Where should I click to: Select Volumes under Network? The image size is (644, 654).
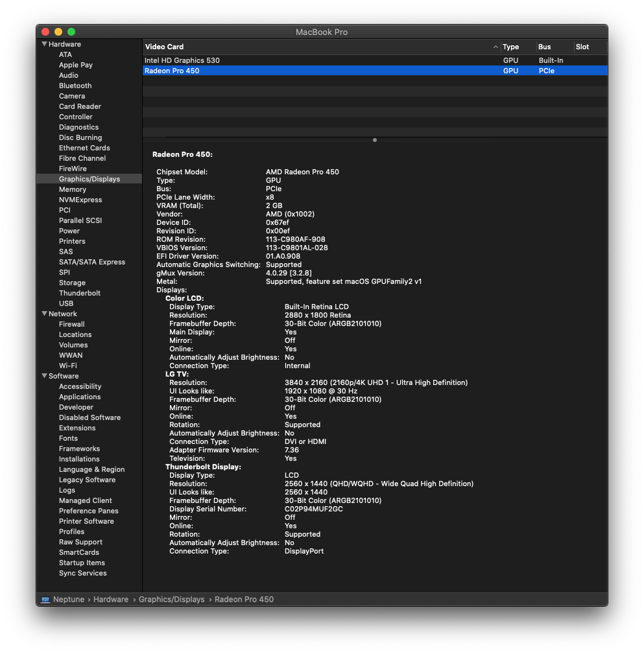point(73,345)
